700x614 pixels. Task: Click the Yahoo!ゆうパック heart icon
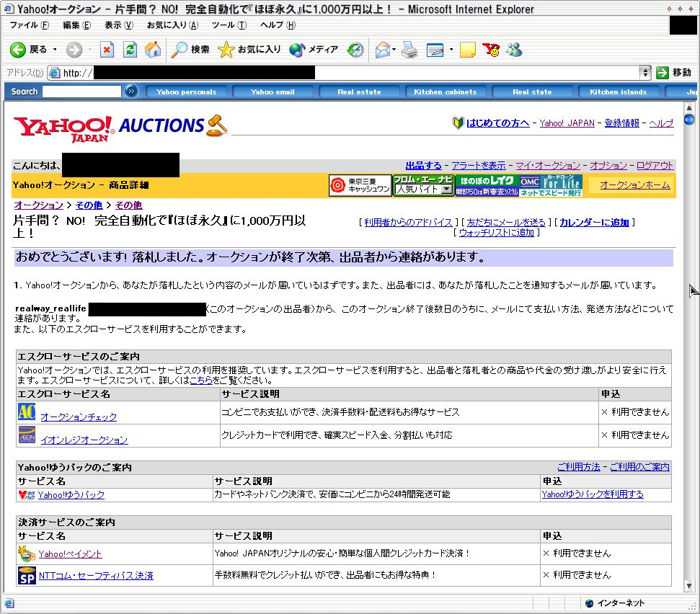click(27, 495)
